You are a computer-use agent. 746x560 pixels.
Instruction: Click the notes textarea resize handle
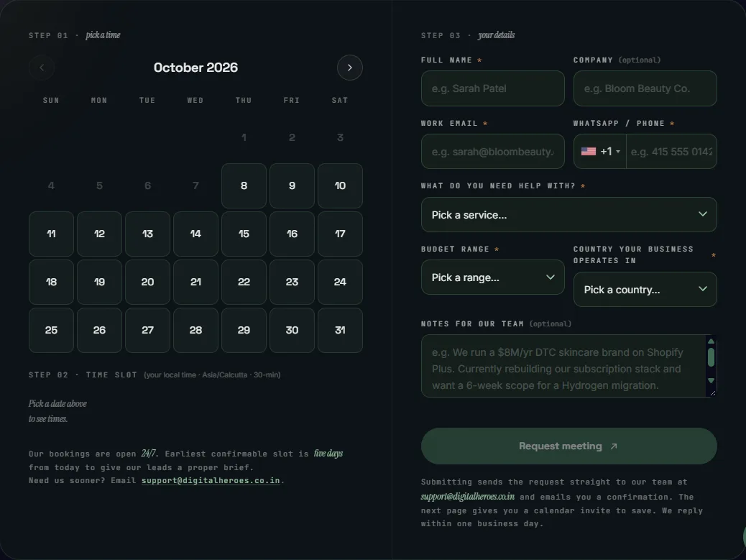coord(712,393)
